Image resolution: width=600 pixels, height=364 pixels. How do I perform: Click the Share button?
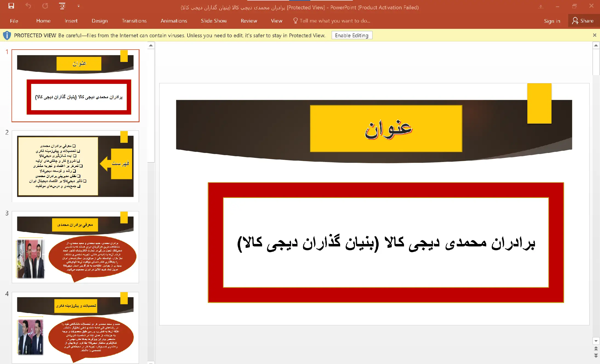click(x=583, y=21)
